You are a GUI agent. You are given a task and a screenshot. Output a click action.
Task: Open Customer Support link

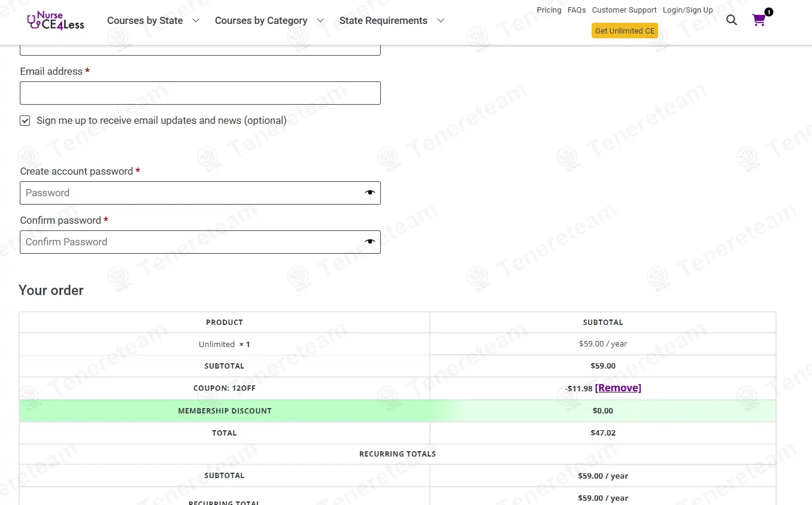click(624, 10)
